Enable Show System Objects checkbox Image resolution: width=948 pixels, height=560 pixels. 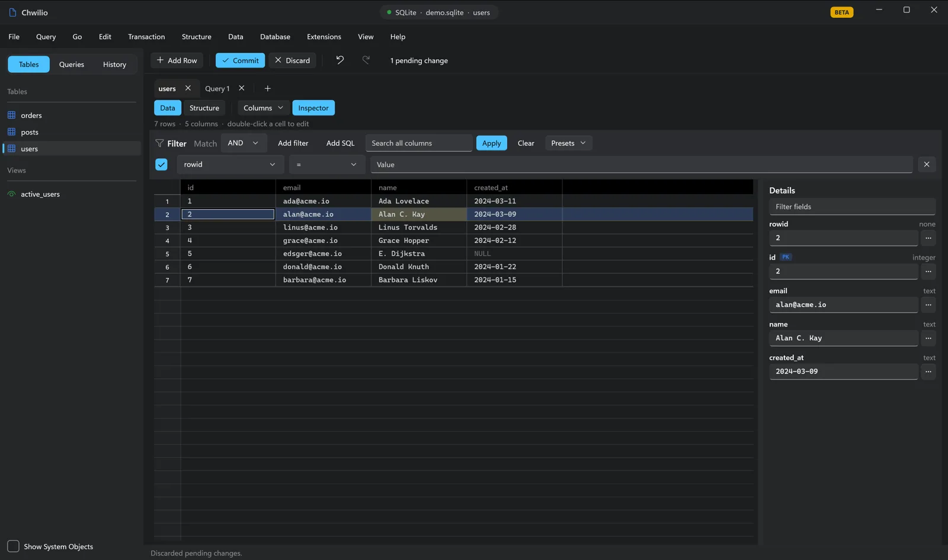pos(13,546)
